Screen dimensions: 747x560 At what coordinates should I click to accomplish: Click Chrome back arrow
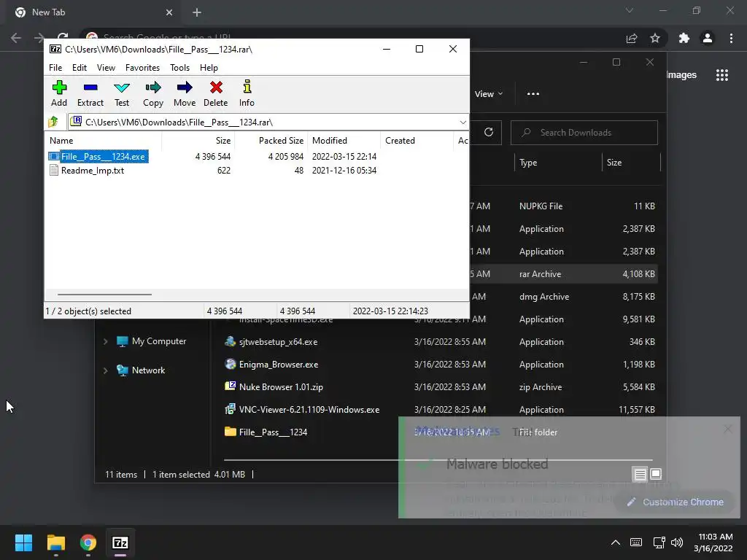[16, 38]
